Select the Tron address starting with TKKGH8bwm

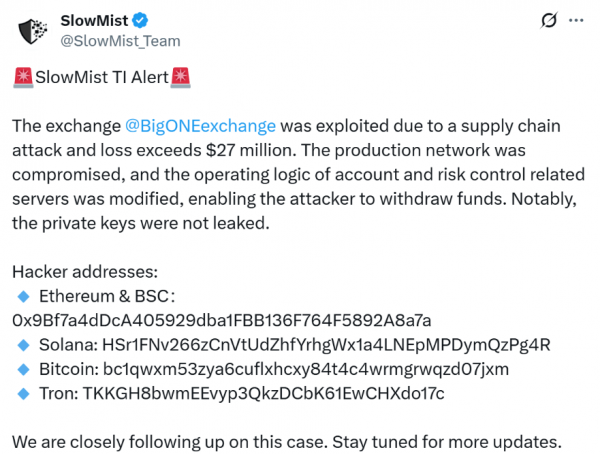tap(264, 394)
